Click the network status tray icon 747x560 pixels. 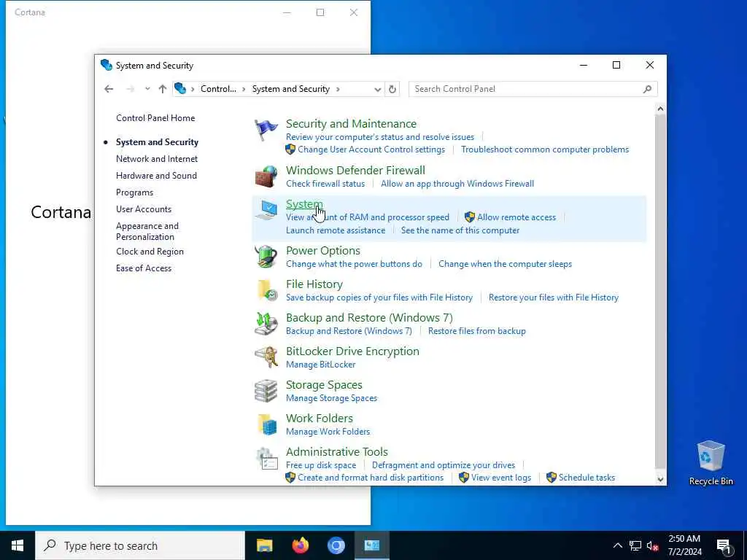pos(635,545)
